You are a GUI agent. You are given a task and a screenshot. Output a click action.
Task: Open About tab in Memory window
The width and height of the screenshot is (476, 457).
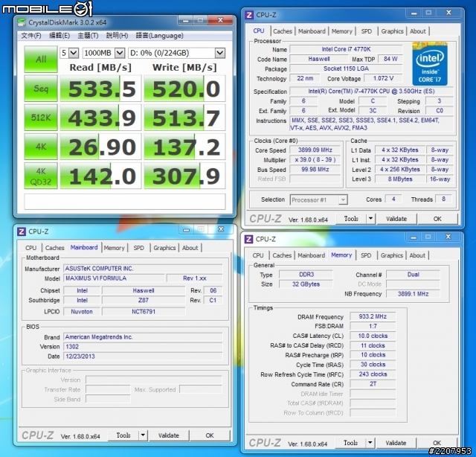click(x=417, y=255)
